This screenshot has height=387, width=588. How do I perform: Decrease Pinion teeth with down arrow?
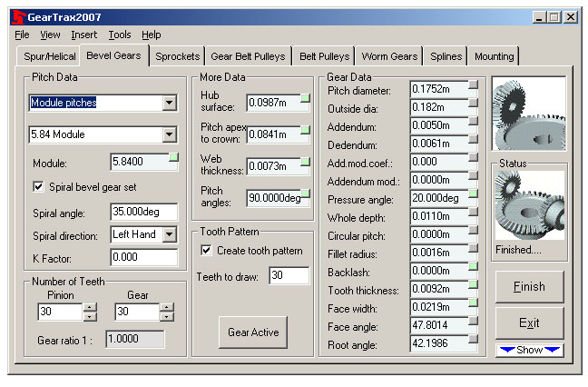[x=90, y=317]
